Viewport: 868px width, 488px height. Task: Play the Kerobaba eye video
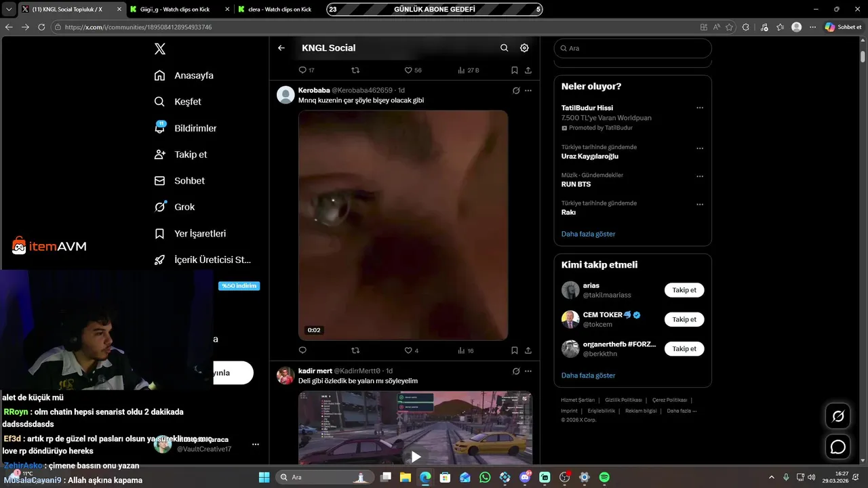point(403,225)
